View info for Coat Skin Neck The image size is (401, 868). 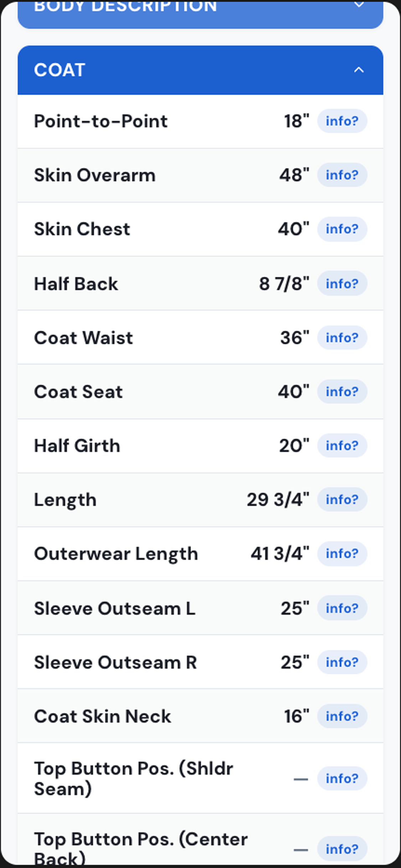[x=342, y=716]
